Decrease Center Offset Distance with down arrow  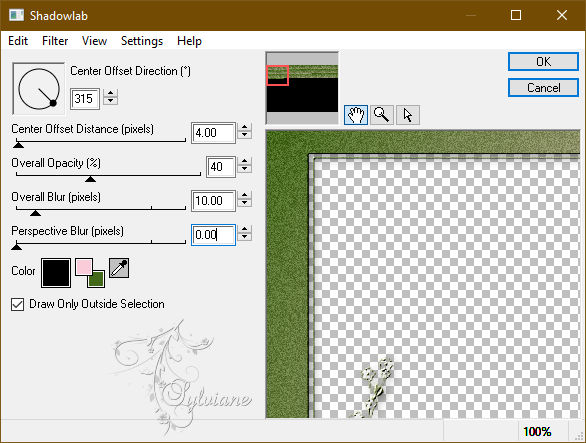click(244, 136)
